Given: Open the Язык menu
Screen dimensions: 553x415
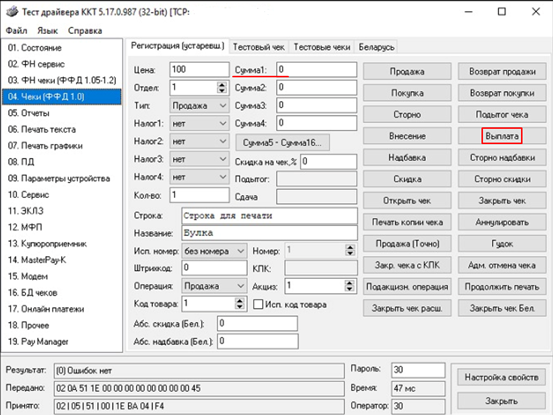Looking at the screenshot, I should (47, 31).
